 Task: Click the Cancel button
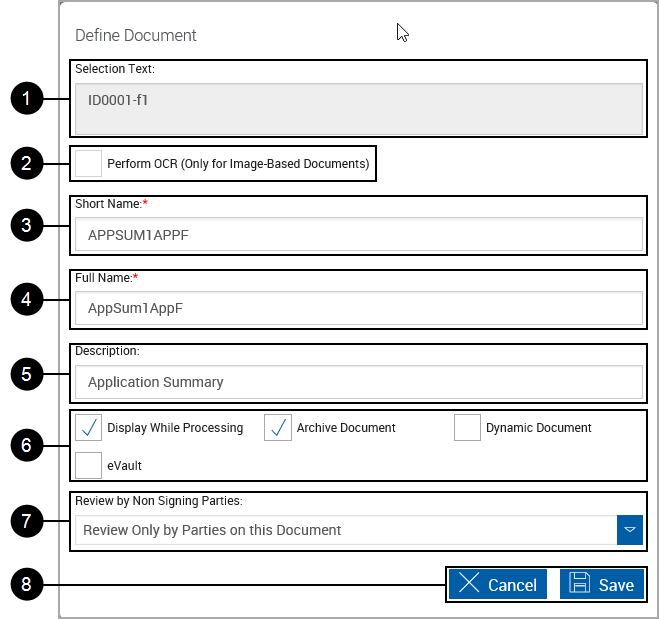click(498, 584)
